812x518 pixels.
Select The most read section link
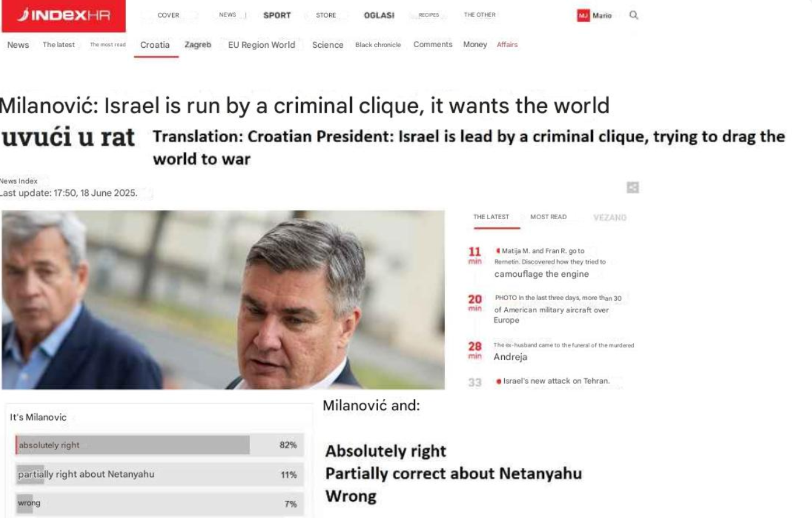108,45
